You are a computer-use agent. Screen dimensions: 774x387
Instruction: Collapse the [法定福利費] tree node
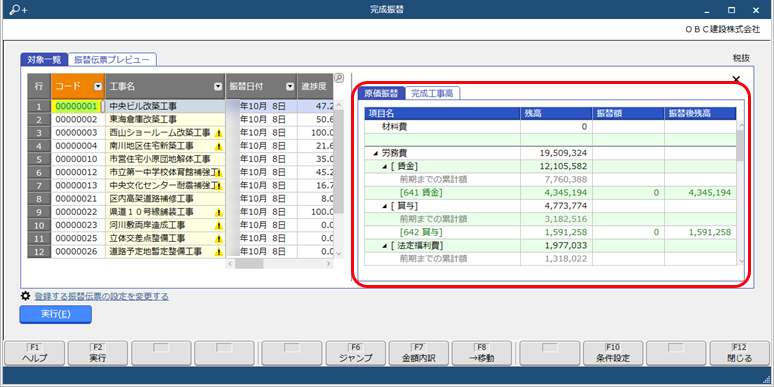(x=385, y=245)
